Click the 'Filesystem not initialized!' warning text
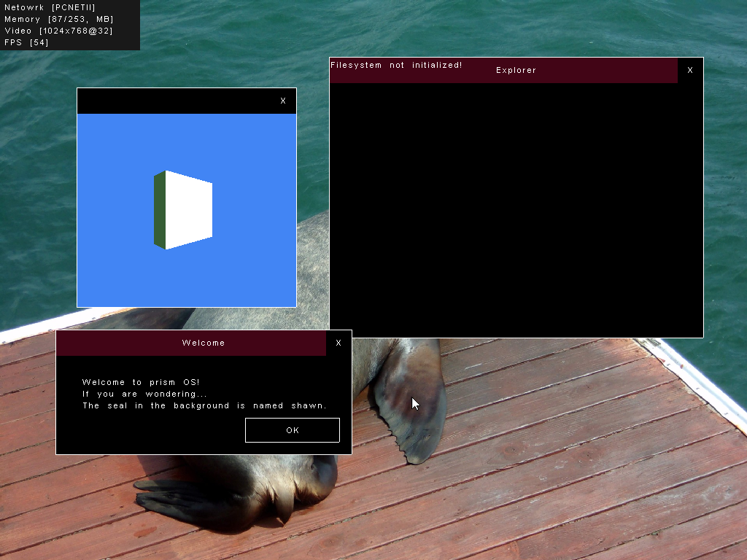This screenshot has width=747, height=560. click(397, 65)
